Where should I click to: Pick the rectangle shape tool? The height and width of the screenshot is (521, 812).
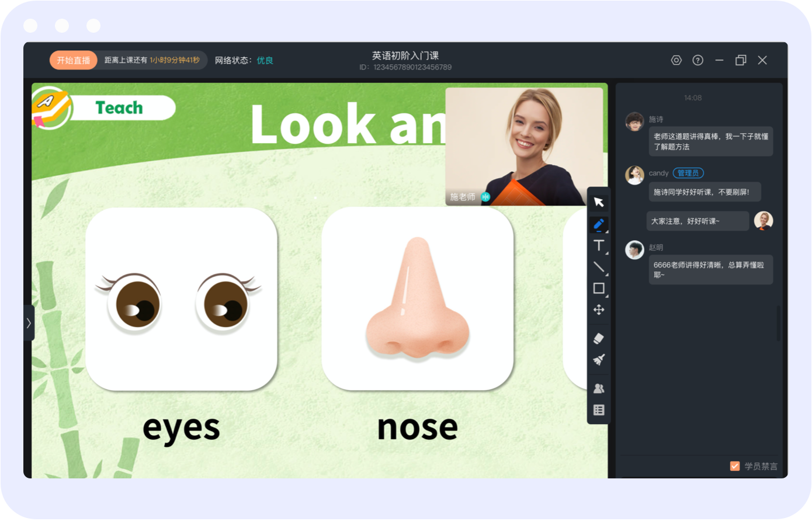point(599,289)
